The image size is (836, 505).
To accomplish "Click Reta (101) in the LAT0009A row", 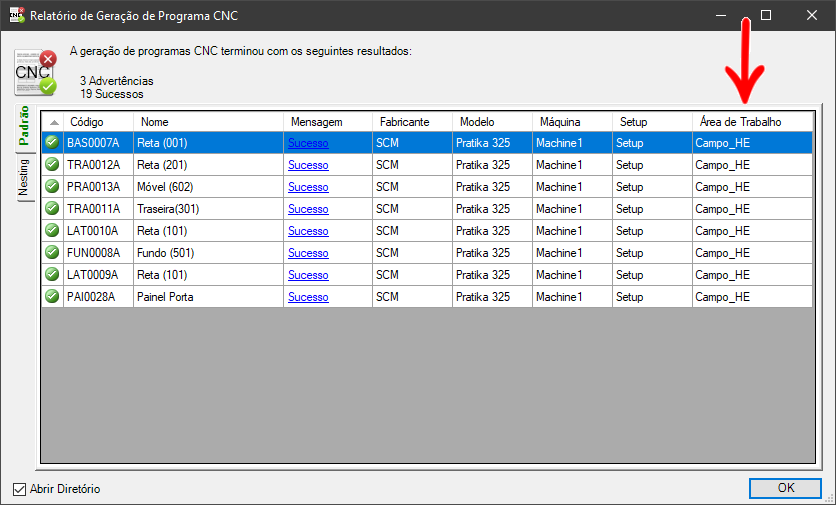I will pos(208,275).
